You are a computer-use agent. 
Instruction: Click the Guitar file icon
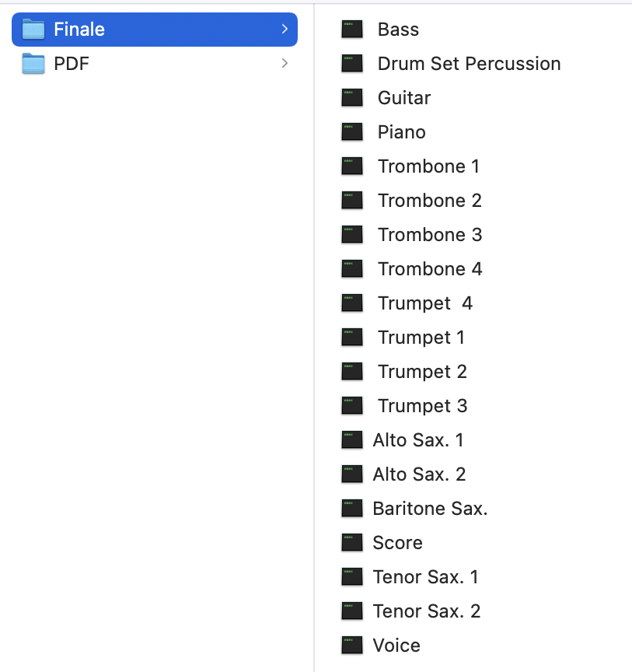tap(352, 98)
